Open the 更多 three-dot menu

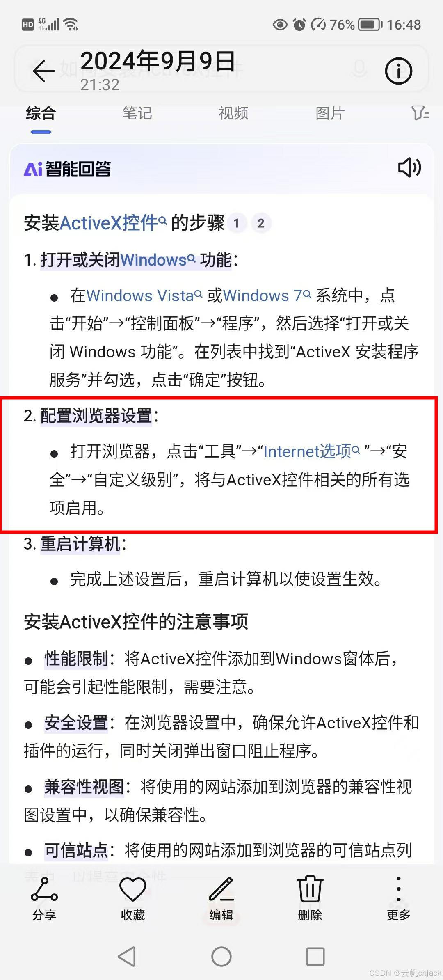pyautogui.click(x=398, y=899)
